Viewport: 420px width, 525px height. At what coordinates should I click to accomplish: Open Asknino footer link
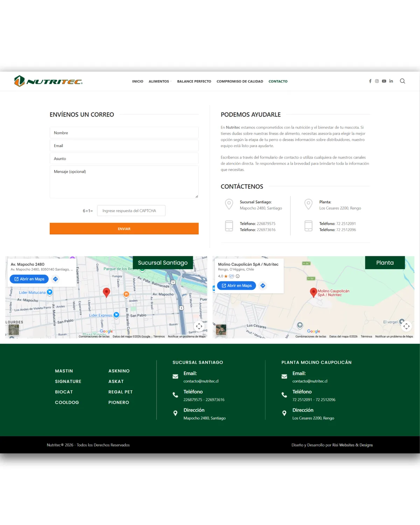(119, 371)
